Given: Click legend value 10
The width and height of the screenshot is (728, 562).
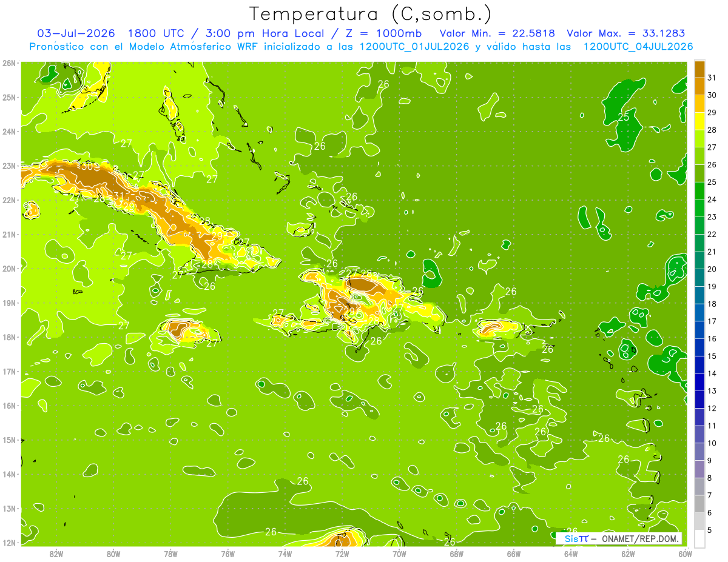Looking at the screenshot, I should click(x=712, y=443).
